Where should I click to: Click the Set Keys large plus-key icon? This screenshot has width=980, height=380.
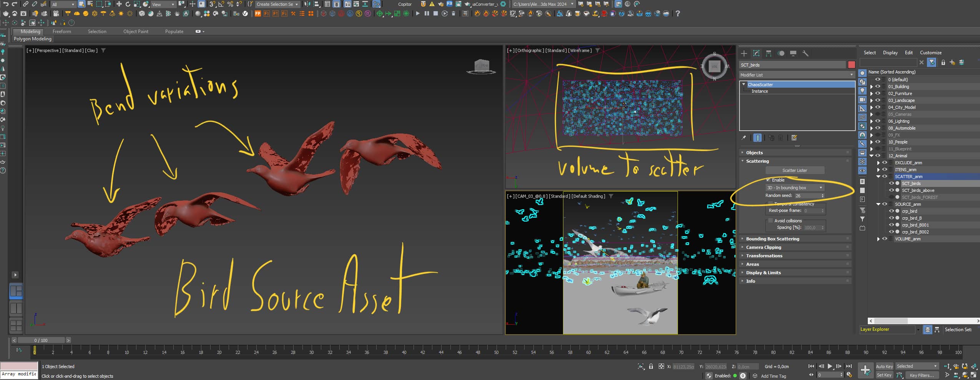tap(865, 370)
